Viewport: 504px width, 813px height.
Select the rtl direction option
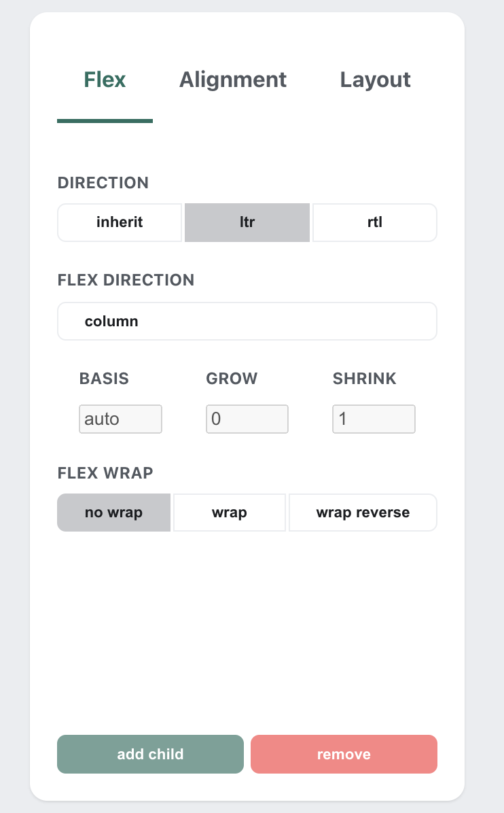(374, 222)
